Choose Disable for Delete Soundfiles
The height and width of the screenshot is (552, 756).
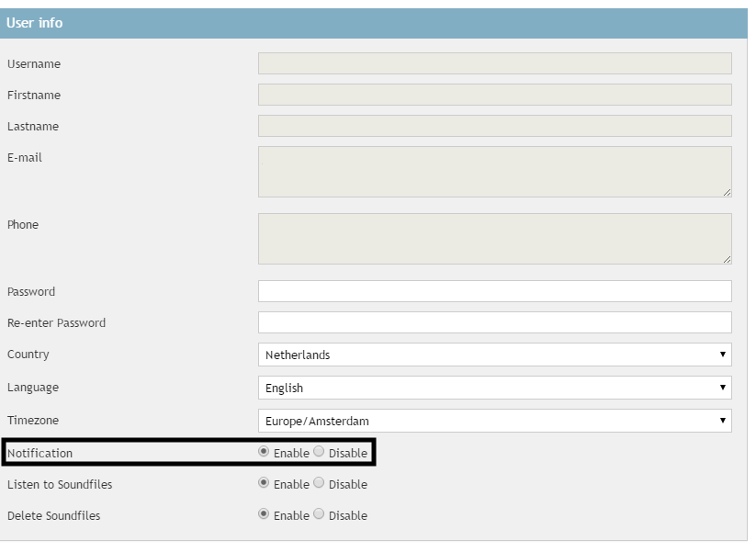[x=320, y=514]
